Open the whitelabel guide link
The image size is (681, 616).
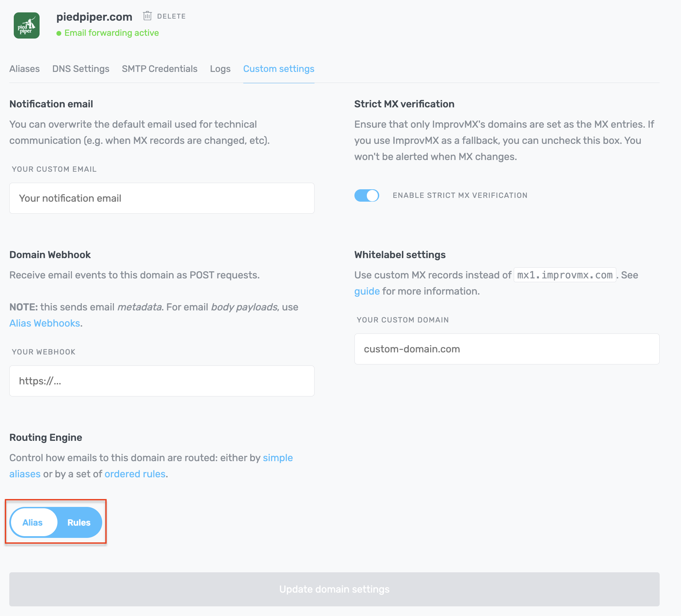367,291
